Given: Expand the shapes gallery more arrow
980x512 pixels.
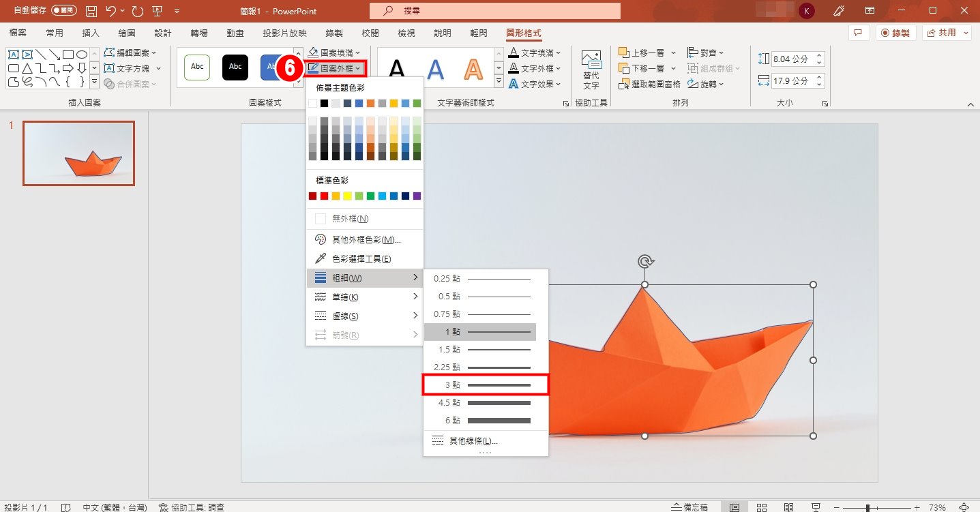Looking at the screenshot, I should point(94,82).
